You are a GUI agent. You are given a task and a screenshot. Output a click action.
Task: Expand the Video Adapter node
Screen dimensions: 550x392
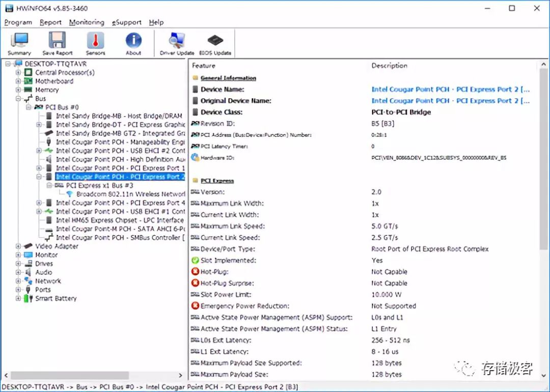[18, 246]
